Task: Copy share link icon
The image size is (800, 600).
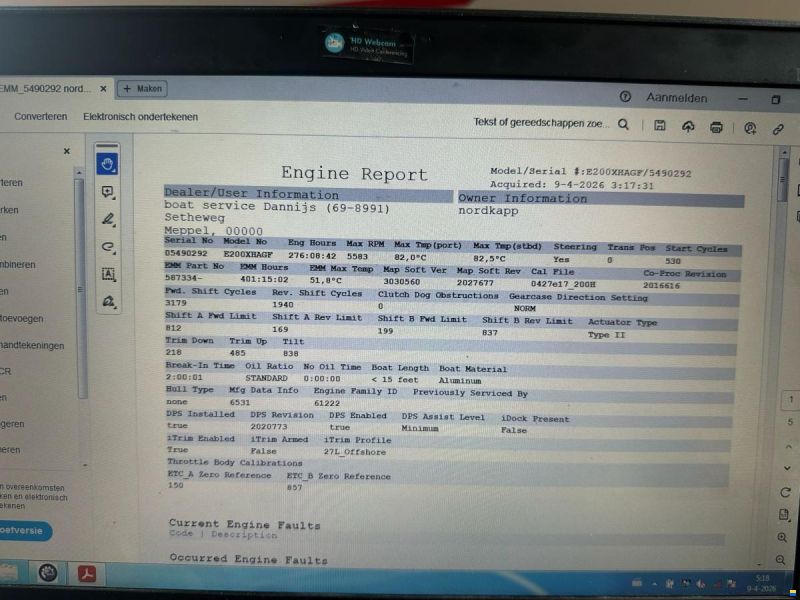Action: pos(778,129)
